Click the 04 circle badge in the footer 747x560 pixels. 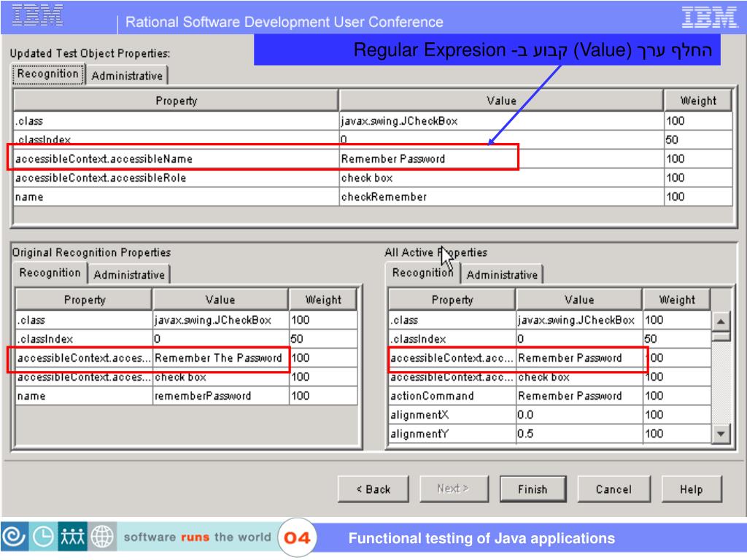tap(297, 537)
